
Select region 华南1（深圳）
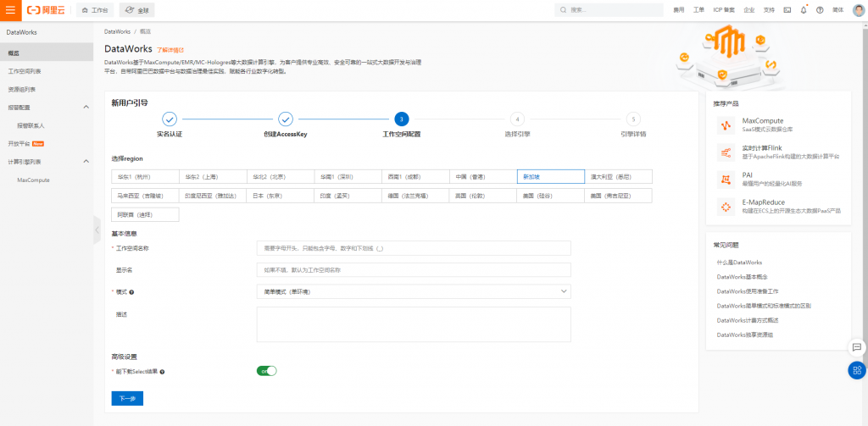point(348,176)
